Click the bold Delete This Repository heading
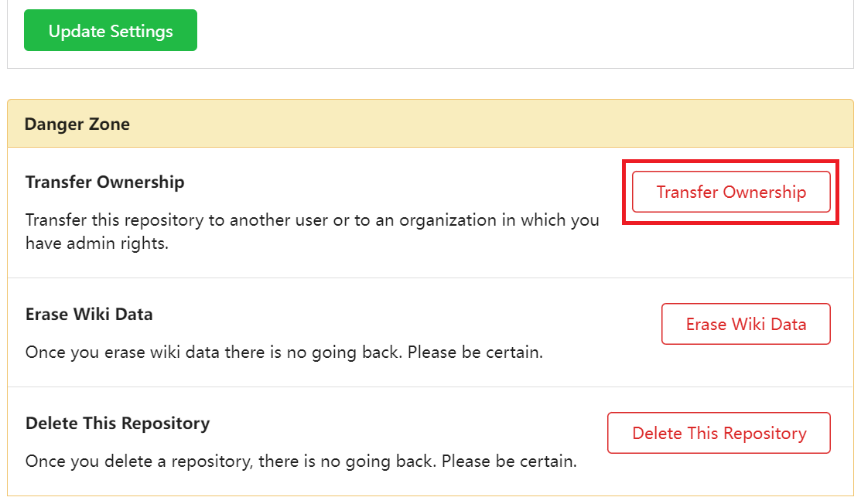 pos(118,424)
